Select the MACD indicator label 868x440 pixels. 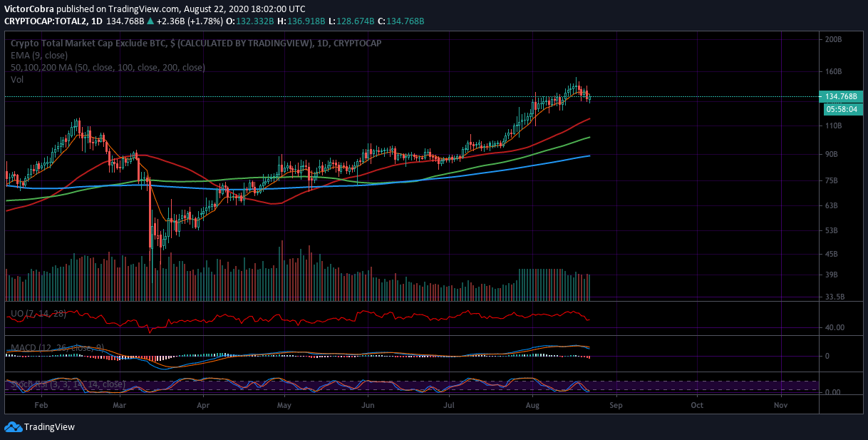tap(58, 348)
